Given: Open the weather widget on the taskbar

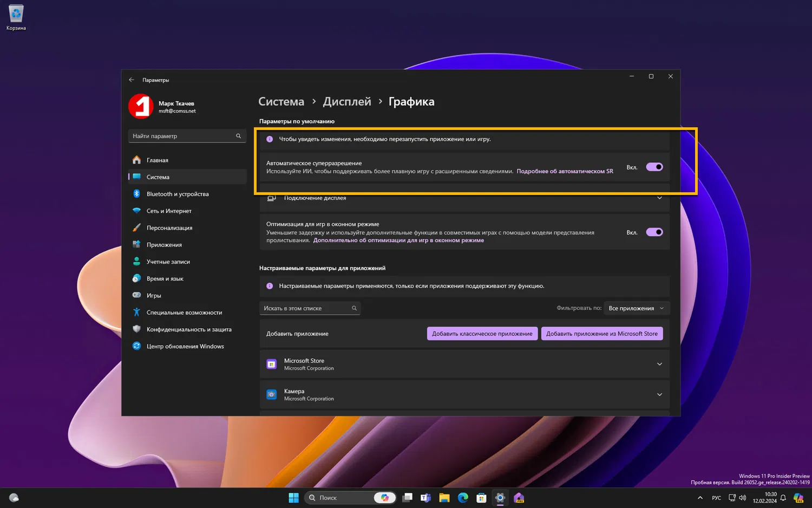Looking at the screenshot, I should [14, 498].
